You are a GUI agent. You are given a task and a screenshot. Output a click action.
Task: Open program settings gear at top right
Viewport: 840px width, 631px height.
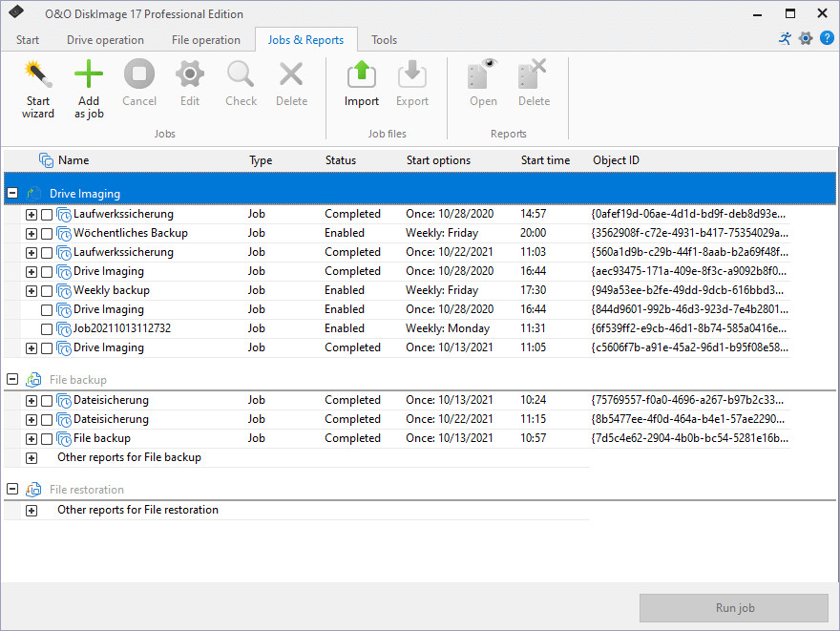806,38
